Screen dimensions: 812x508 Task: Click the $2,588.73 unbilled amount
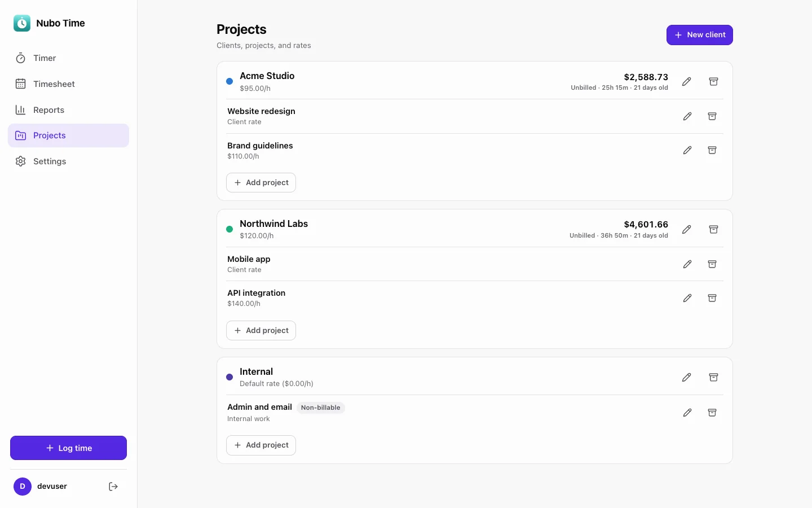tap(646, 77)
